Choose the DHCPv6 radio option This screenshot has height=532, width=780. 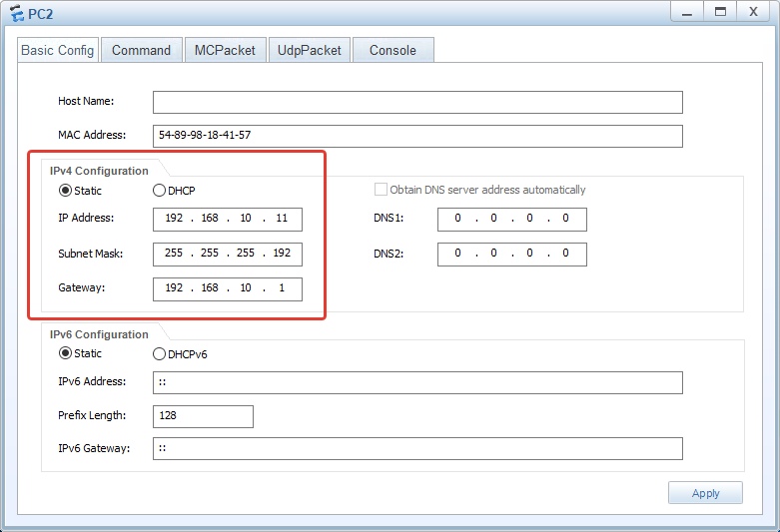click(x=159, y=353)
